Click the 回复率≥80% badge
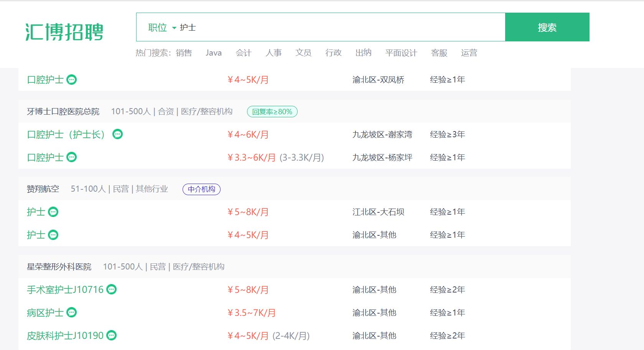 (272, 112)
